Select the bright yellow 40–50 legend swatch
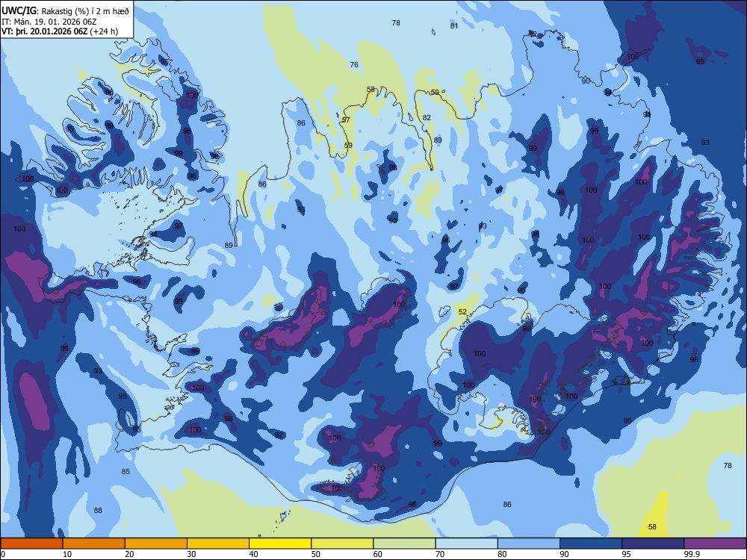 [x=280, y=544]
